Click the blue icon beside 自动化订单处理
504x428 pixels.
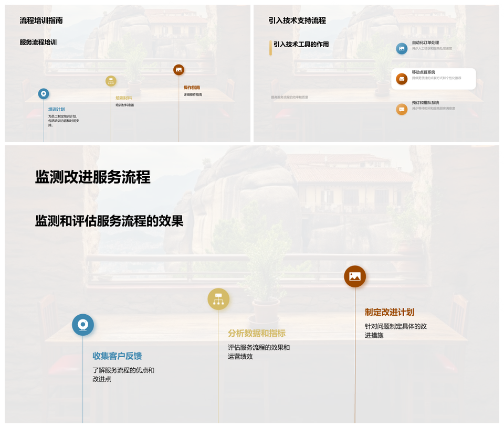point(402,49)
